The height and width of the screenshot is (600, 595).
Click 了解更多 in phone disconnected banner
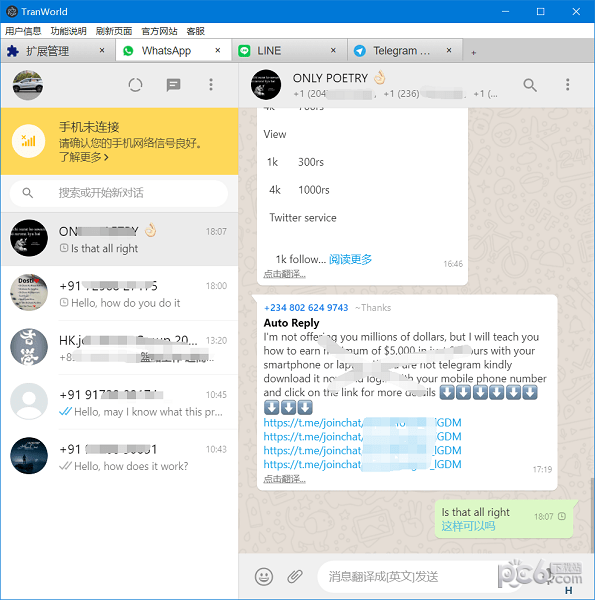tap(84, 157)
